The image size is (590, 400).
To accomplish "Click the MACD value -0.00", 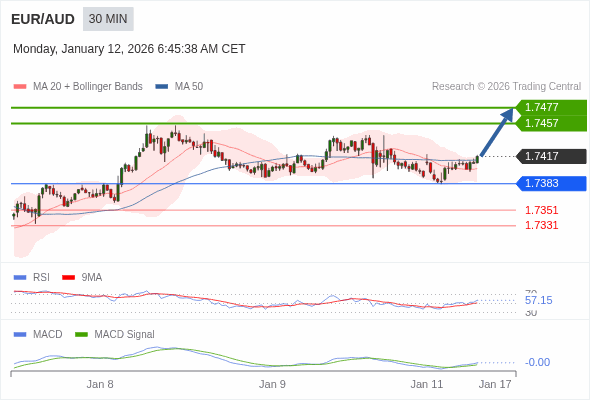I will (537, 362).
